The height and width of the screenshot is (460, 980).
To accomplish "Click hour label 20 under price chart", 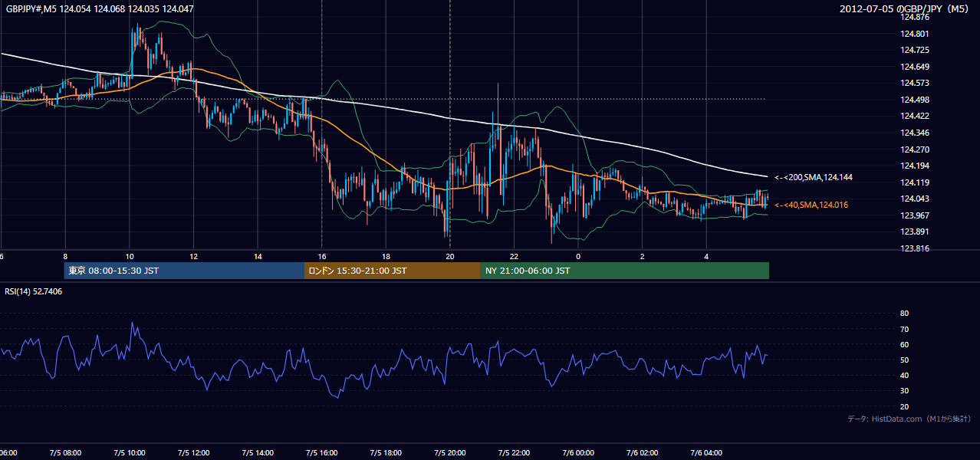I will click(450, 257).
